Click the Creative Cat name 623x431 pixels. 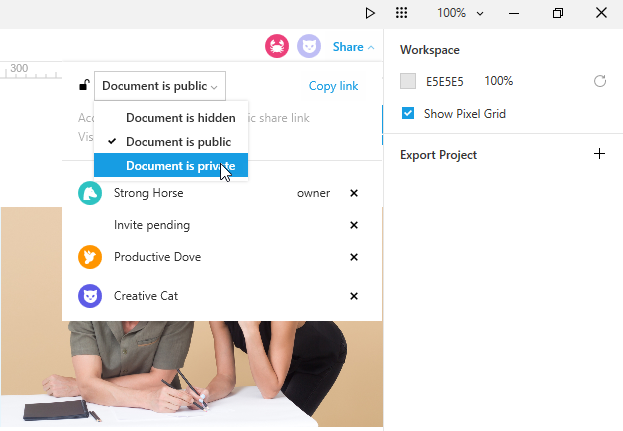click(146, 296)
